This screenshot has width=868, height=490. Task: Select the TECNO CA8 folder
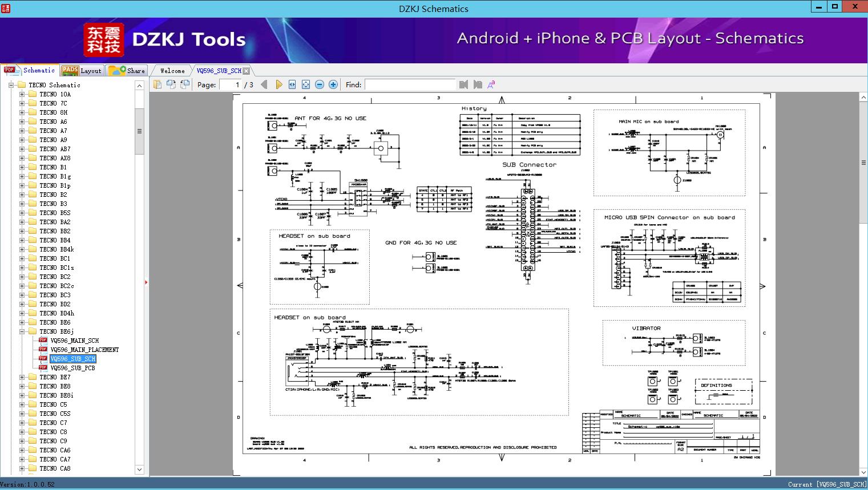pyautogui.click(x=55, y=468)
